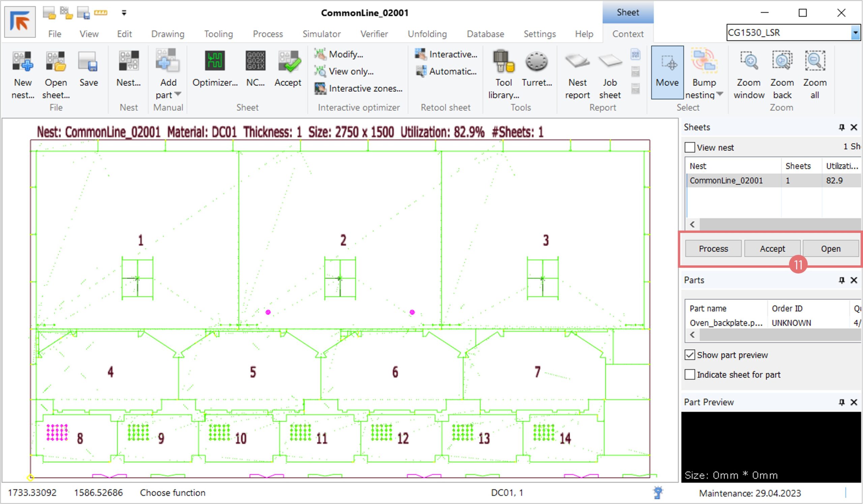Expand the Bump nesting dropdown arrow

720,94
